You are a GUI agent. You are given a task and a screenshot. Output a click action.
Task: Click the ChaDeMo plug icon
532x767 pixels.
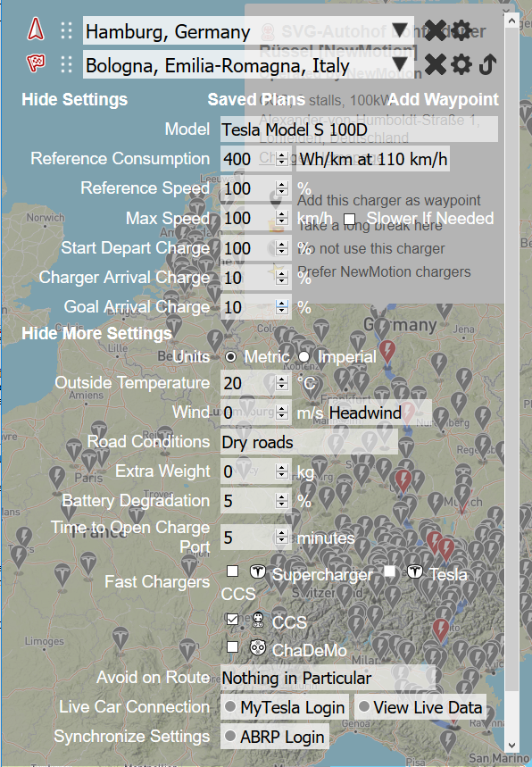258,647
